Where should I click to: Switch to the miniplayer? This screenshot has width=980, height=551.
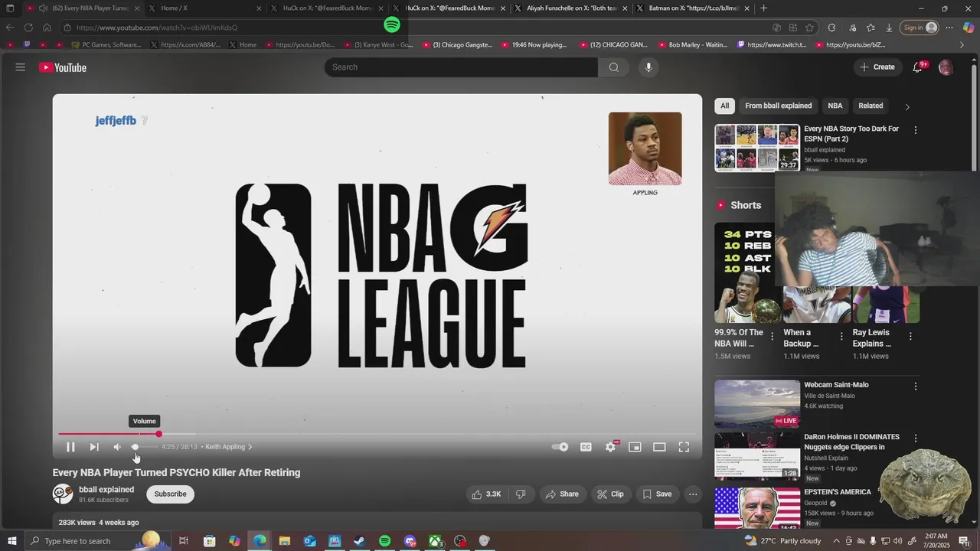tap(635, 447)
